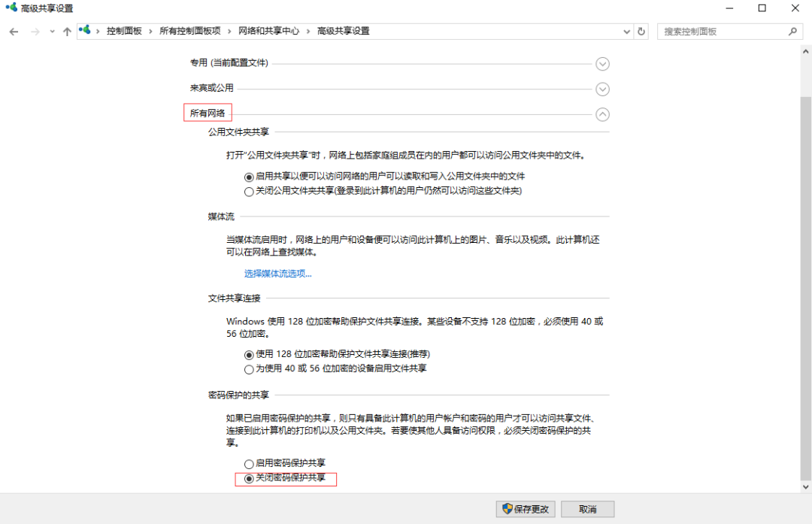Screen dimensions: 812x524
Task: Select 启用密码保护共享 option
Action: tap(249, 463)
